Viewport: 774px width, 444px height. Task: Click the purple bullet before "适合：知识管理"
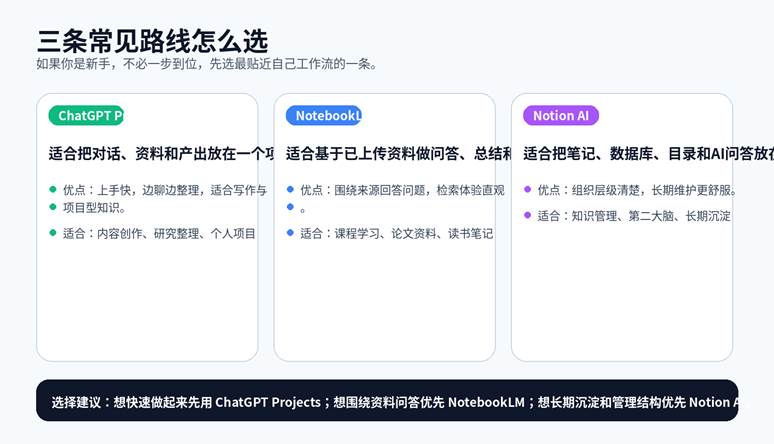527,215
